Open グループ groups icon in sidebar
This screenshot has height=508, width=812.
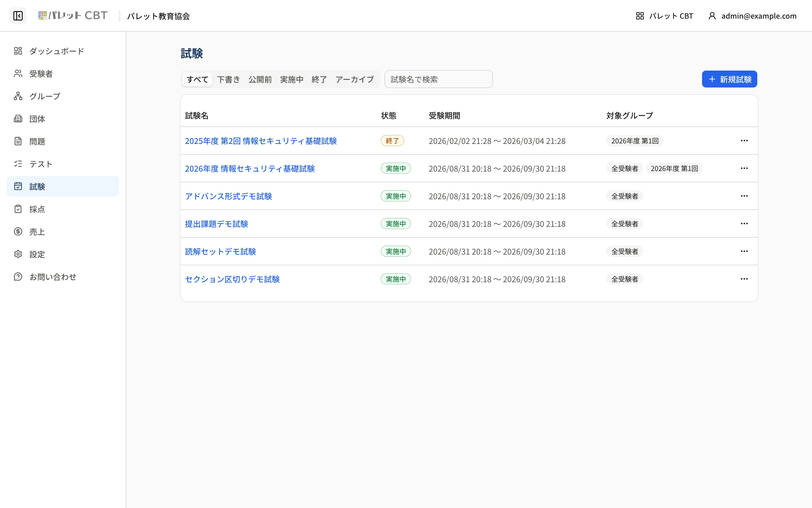click(18, 96)
